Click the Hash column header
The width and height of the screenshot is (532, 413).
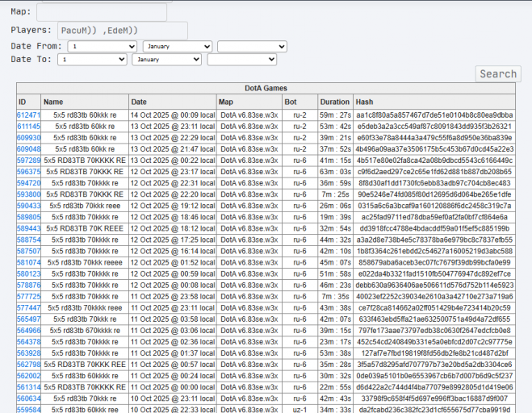(x=434, y=102)
